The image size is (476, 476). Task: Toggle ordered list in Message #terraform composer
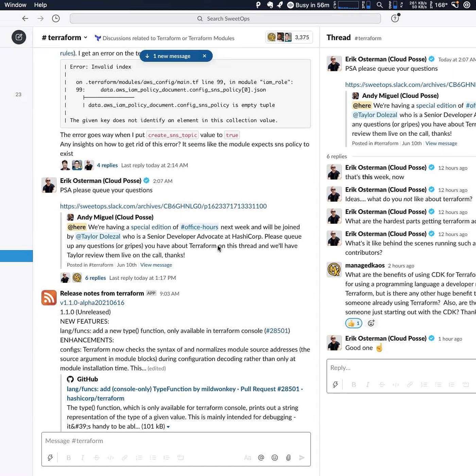click(x=139, y=458)
